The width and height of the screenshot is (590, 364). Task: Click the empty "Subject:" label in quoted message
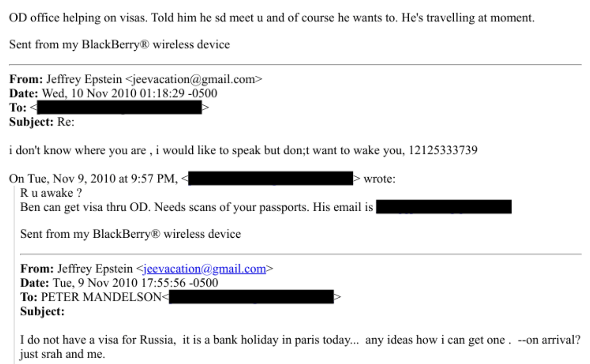(42, 311)
